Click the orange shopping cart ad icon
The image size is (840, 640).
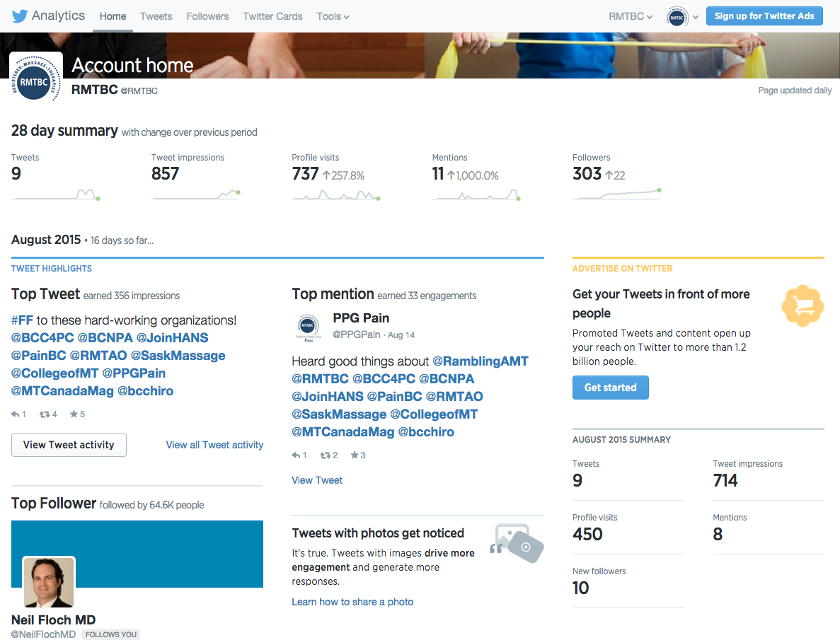point(802,306)
